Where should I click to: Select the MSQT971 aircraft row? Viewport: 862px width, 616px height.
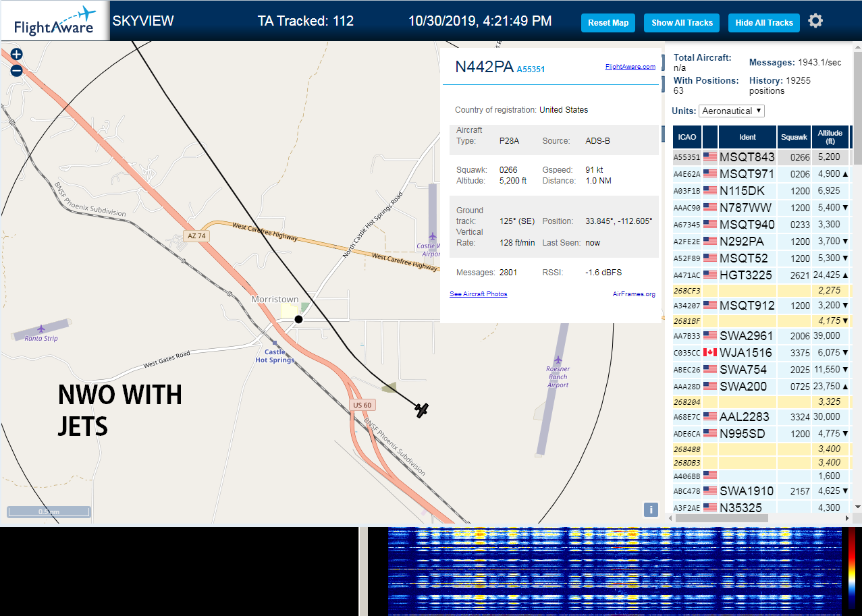[x=762, y=173]
